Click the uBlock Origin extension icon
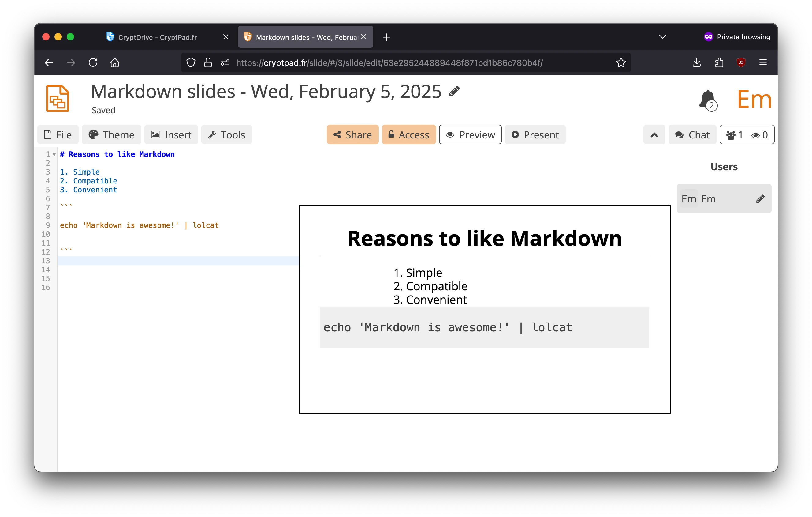Viewport: 812px width, 517px height. pyautogui.click(x=741, y=62)
